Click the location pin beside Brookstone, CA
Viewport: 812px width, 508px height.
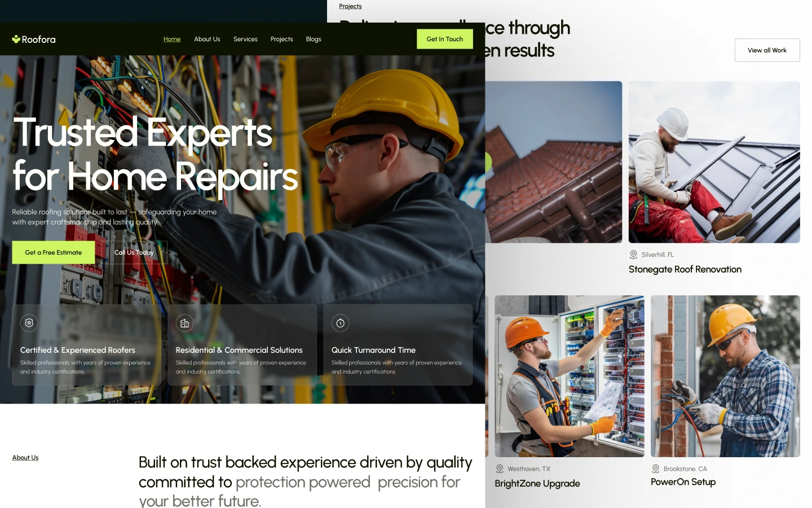655,468
